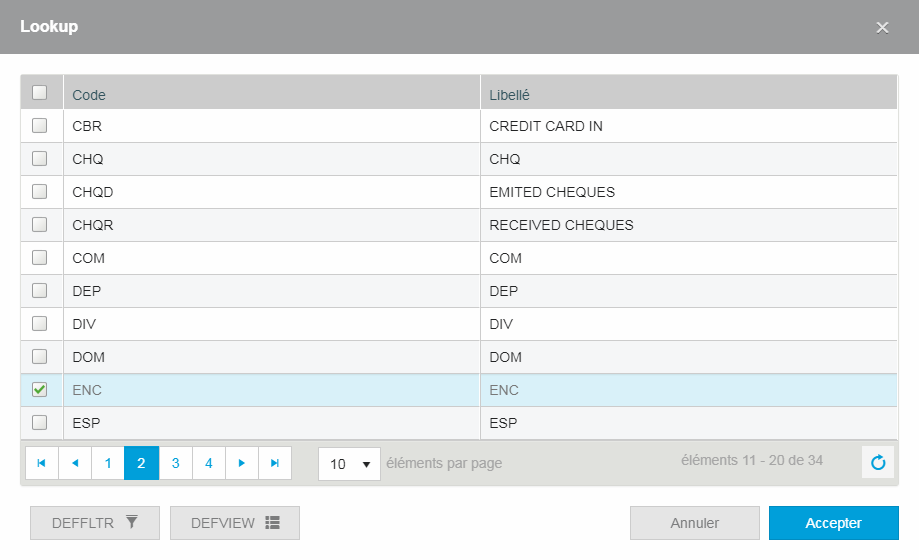
Task: Click the Annuler button
Action: (x=694, y=523)
